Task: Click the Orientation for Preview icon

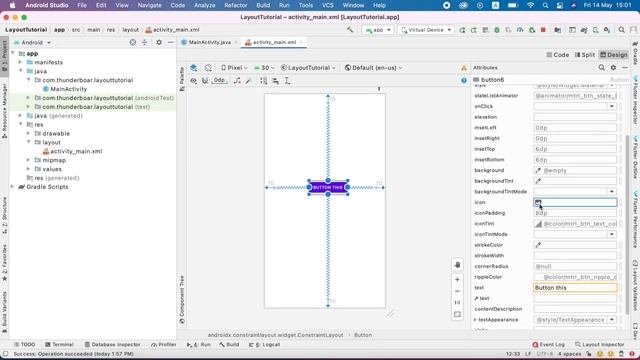Action: (208, 68)
